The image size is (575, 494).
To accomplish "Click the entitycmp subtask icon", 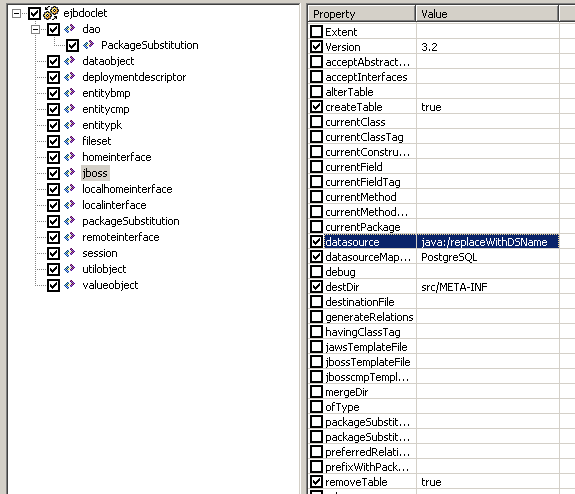I will [69, 109].
